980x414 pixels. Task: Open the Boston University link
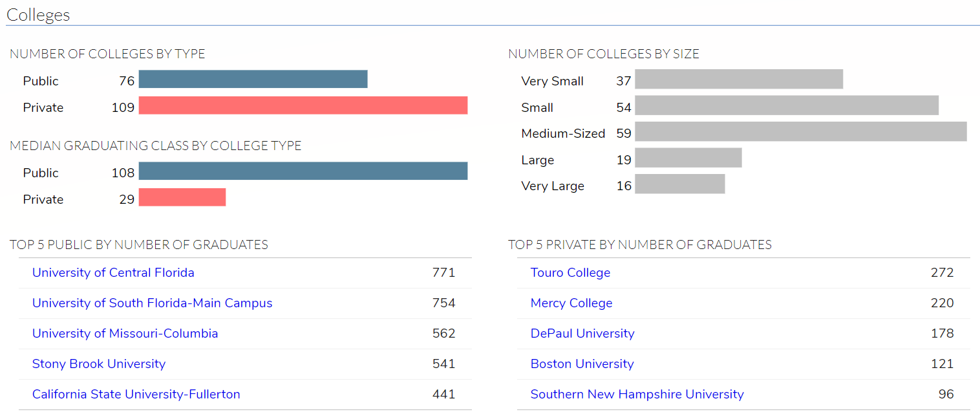click(x=582, y=364)
